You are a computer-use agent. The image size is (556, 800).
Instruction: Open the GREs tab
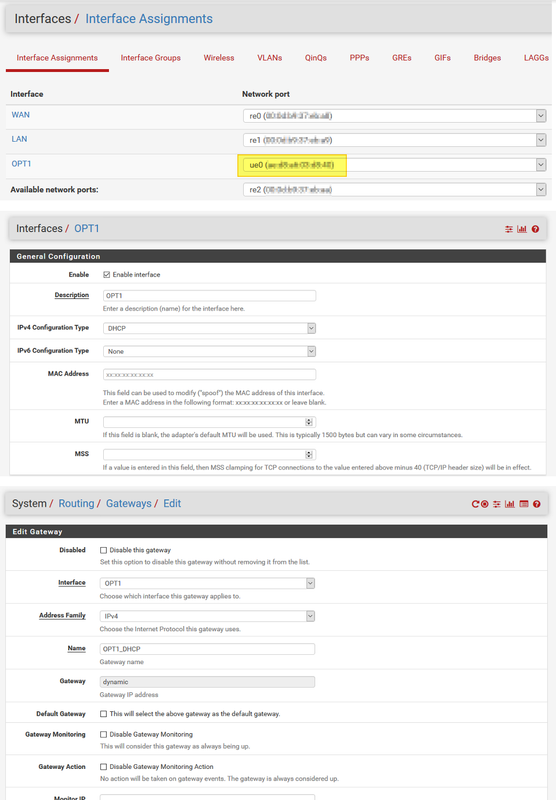coord(401,58)
